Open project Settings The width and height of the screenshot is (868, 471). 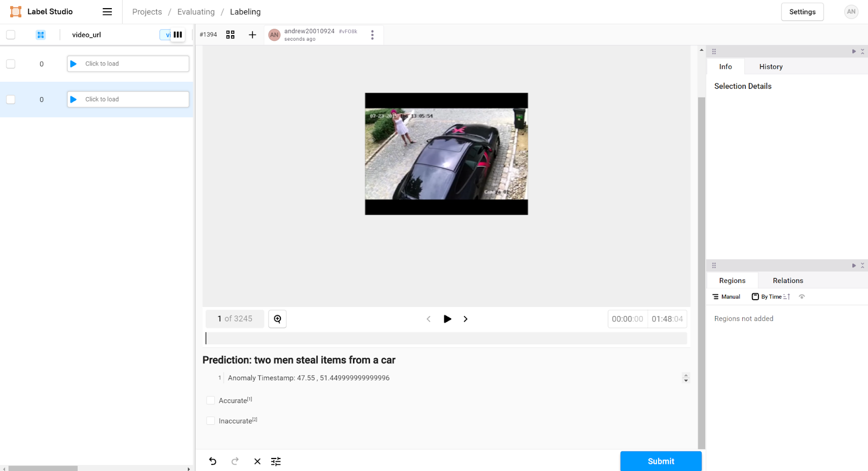coord(802,12)
